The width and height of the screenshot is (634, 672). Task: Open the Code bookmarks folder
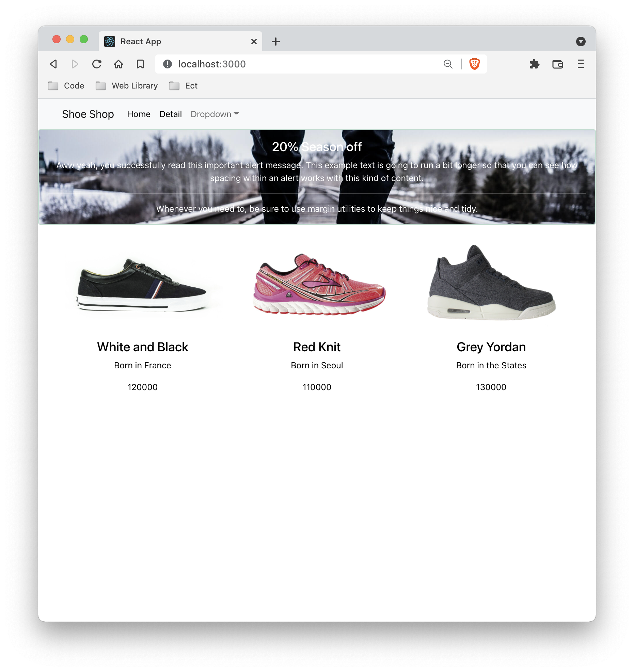66,86
